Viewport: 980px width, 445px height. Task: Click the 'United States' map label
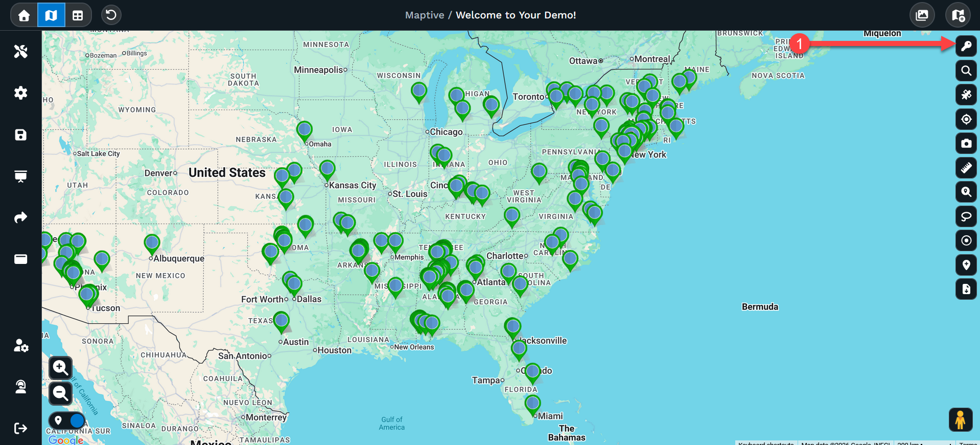pos(227,173)
